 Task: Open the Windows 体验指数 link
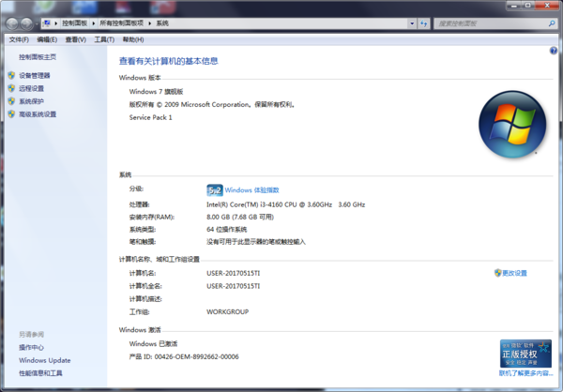[x=251, y=189]
